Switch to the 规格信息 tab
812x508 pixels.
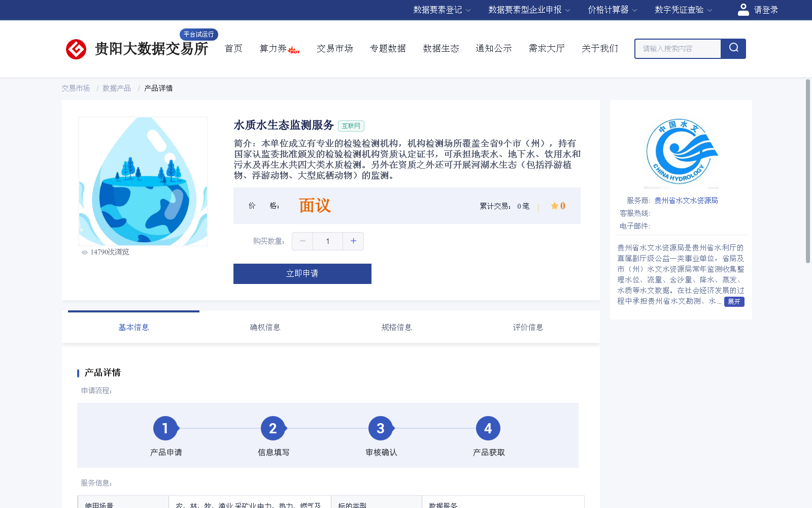(396, 327)
